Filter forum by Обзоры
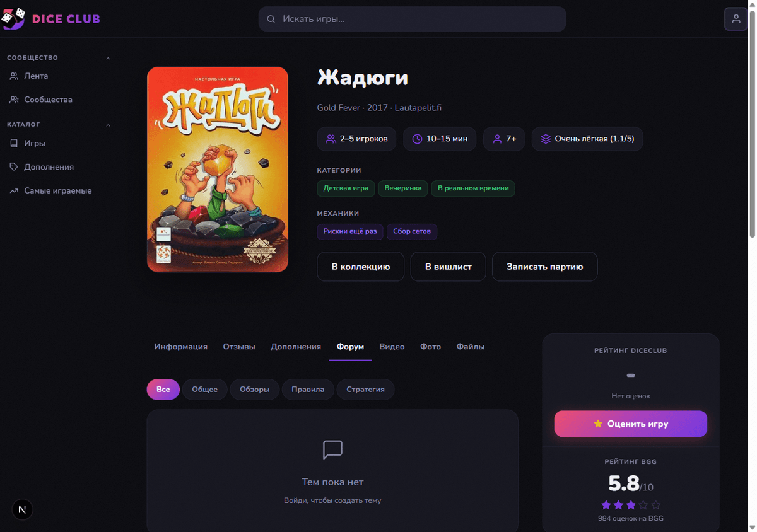This screenshot has height=532, width=757. coord(255,390)
